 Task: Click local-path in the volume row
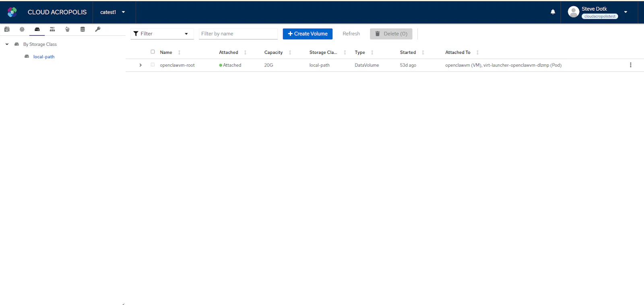320,65
